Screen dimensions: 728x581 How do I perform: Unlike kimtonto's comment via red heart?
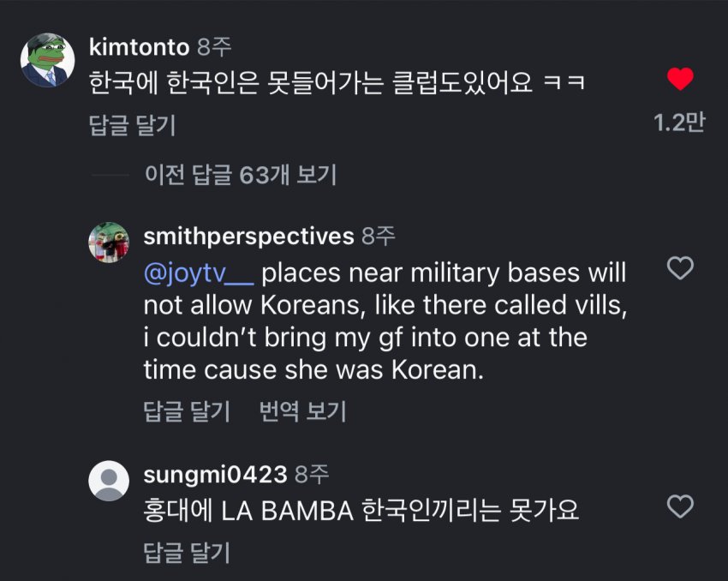680,80
